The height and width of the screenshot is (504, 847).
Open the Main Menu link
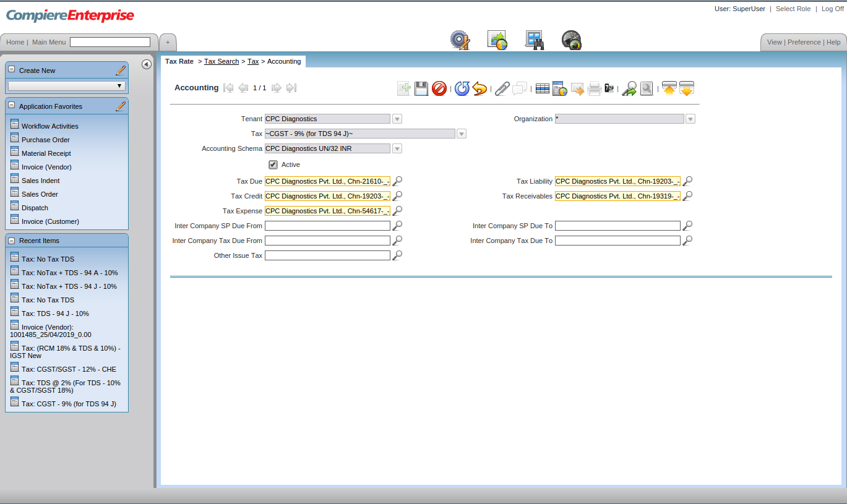(49, 42)
